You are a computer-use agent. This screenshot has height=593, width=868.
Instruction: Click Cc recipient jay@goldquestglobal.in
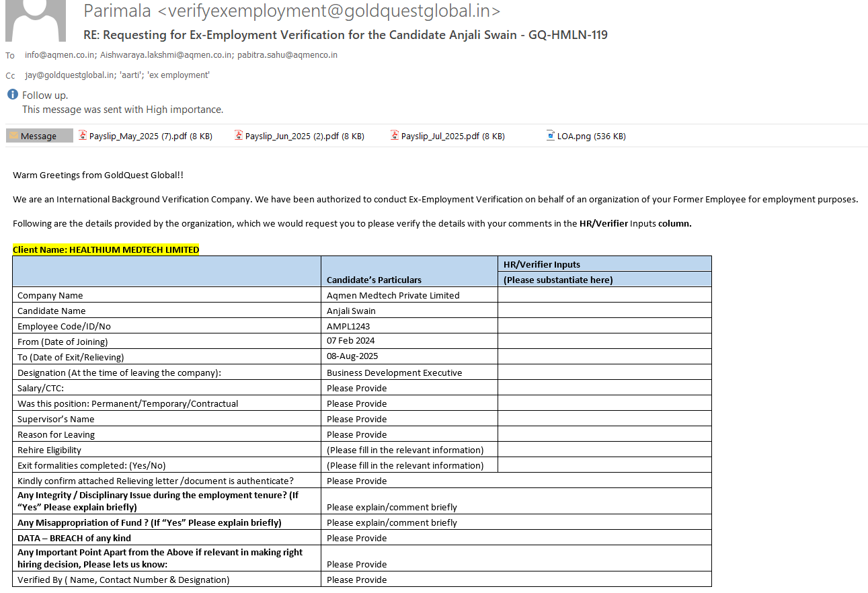coord(69,75)
